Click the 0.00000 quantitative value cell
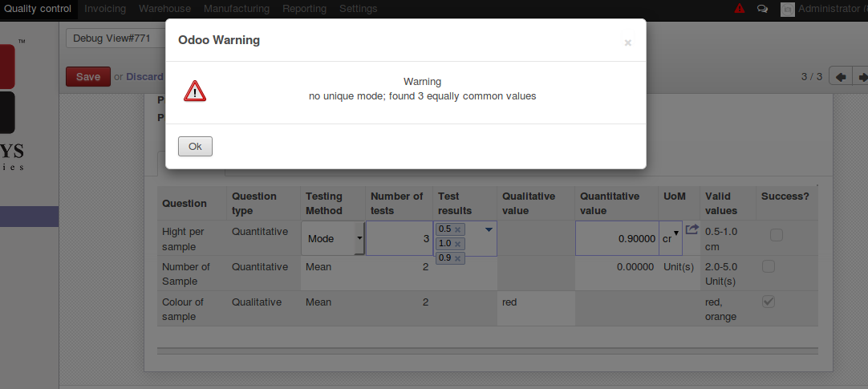 coord(617,274)
